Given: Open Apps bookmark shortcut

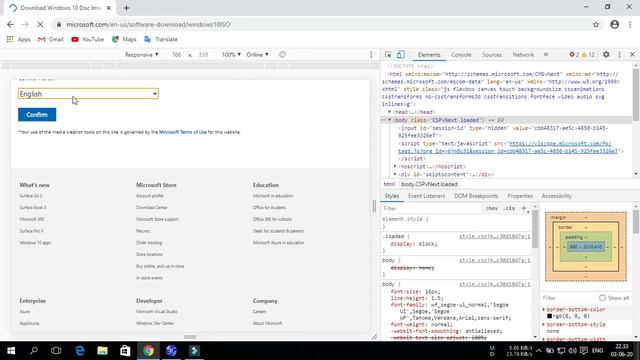Looking at the screenshot, I should [x=19, y=39].
